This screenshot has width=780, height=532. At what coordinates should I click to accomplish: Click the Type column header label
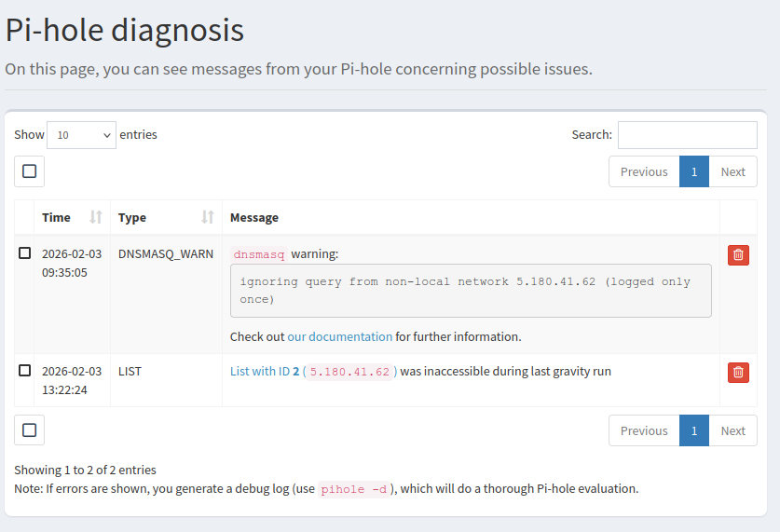pos(132,218)
